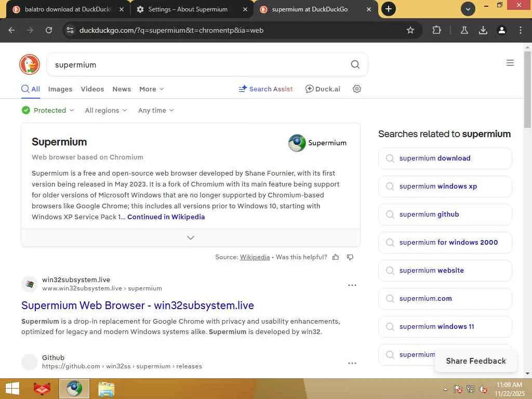Image resolution: width=532 pixels, height=399 pixels.
Task: Open Supermium Web Browser - win32subsystem.live result
Action: tap(137, 305)
